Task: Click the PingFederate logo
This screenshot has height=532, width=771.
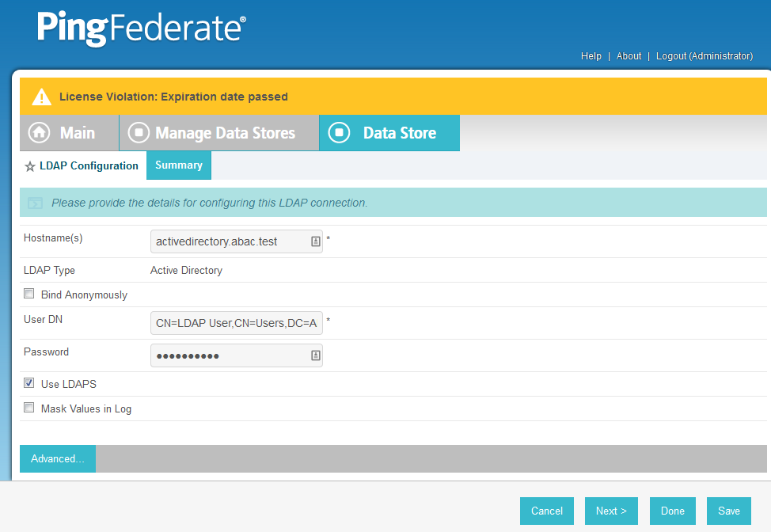Action: pyautogui.click(x=142, y=28)
